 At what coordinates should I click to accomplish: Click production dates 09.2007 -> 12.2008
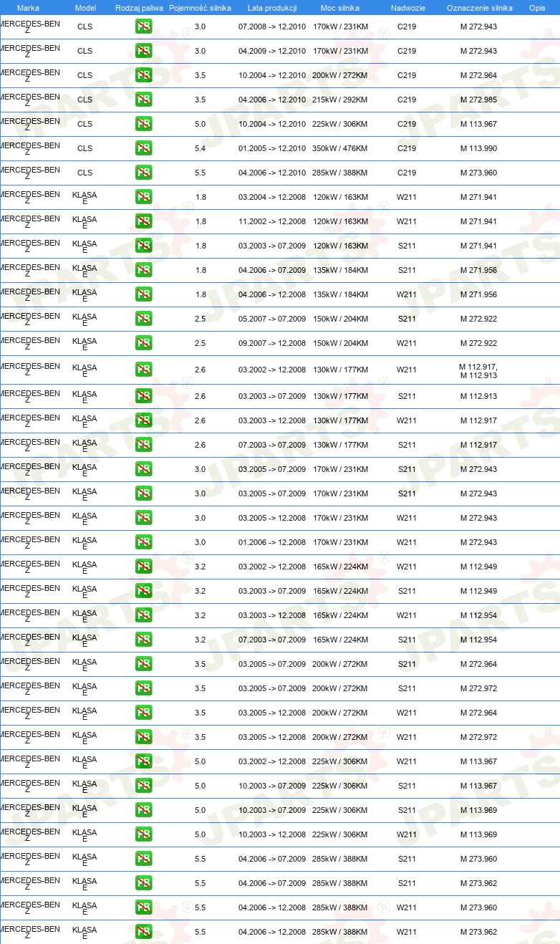tap(272, 343)
